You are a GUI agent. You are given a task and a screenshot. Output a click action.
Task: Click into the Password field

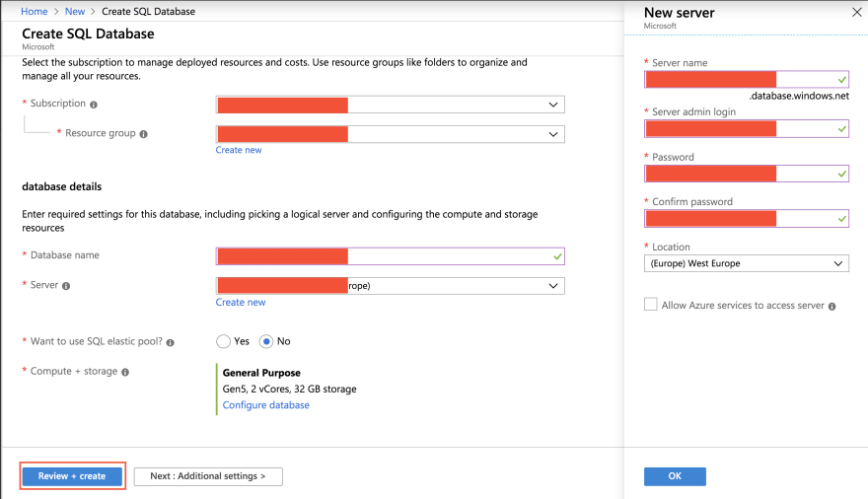(x=747, y=174)
